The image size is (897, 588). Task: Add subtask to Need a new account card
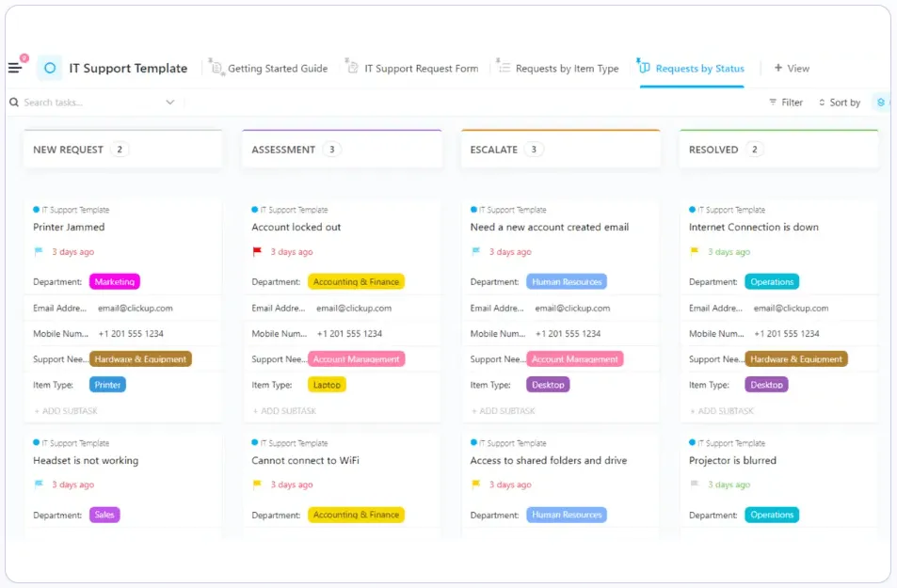pos(503,411)
